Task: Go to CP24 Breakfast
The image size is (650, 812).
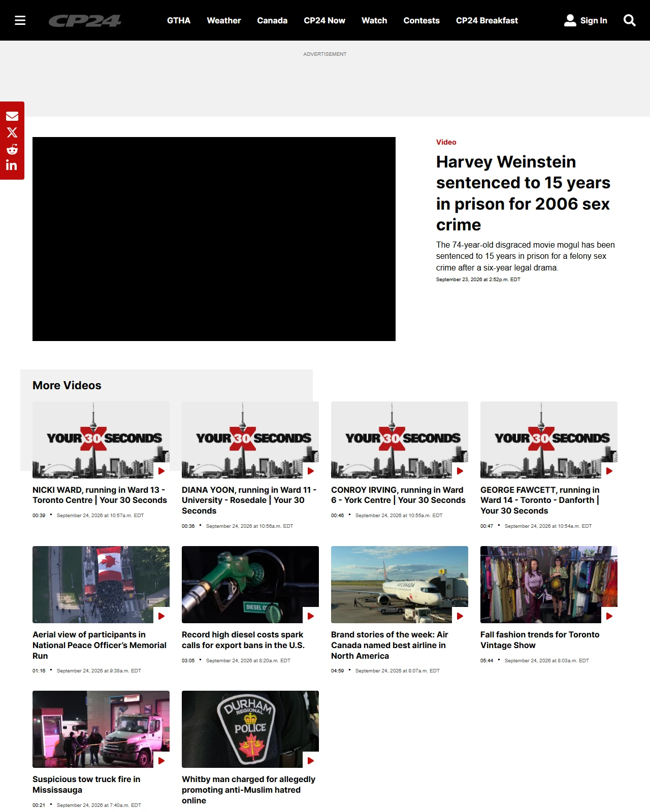Action: click(487, 20)
